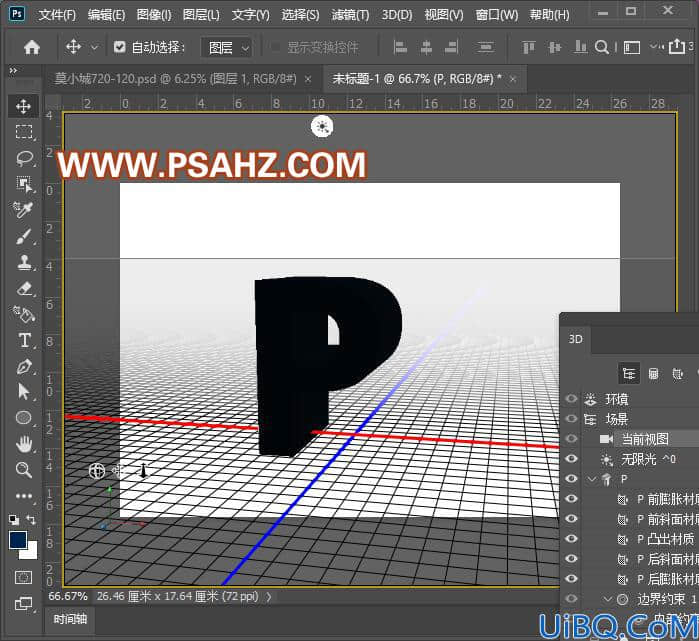Open the 滤镜(T) menu
The image size is (699, 641).
pos(350,15)
